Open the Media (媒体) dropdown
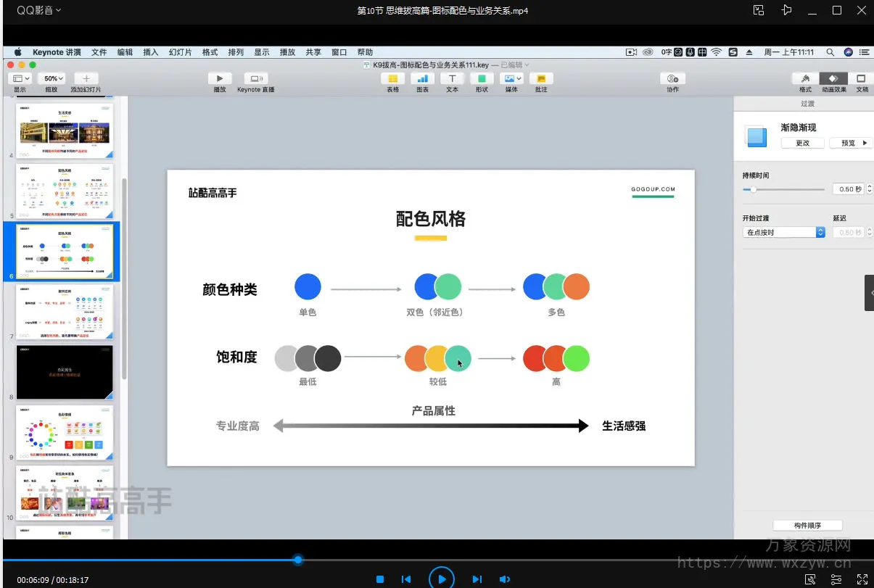Viewport: 874px width, 588px height. click(512, 79)
